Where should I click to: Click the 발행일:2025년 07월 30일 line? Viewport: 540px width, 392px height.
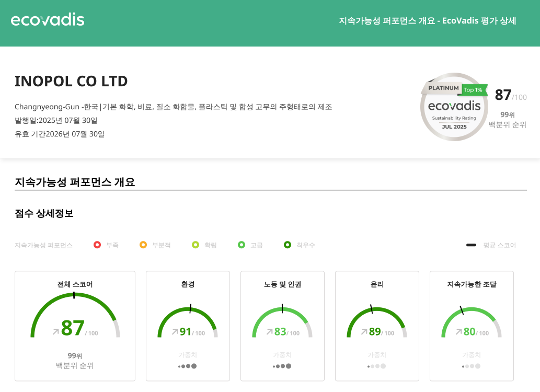tap(56, 121)
